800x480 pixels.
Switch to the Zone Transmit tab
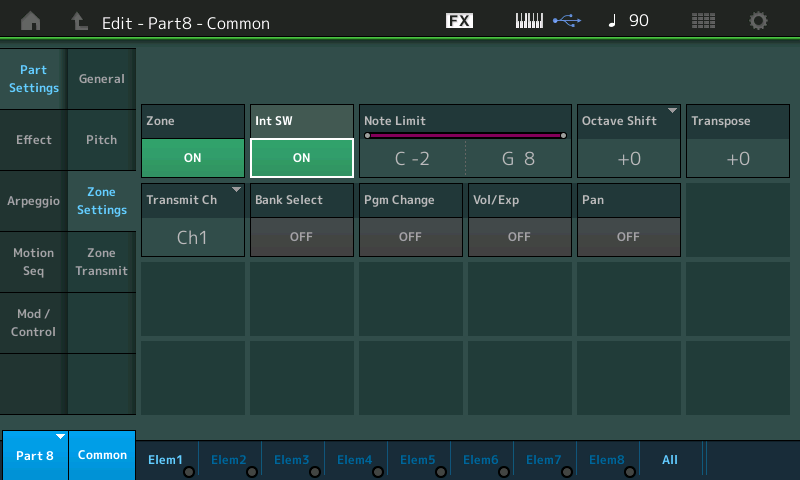(101, 262)
